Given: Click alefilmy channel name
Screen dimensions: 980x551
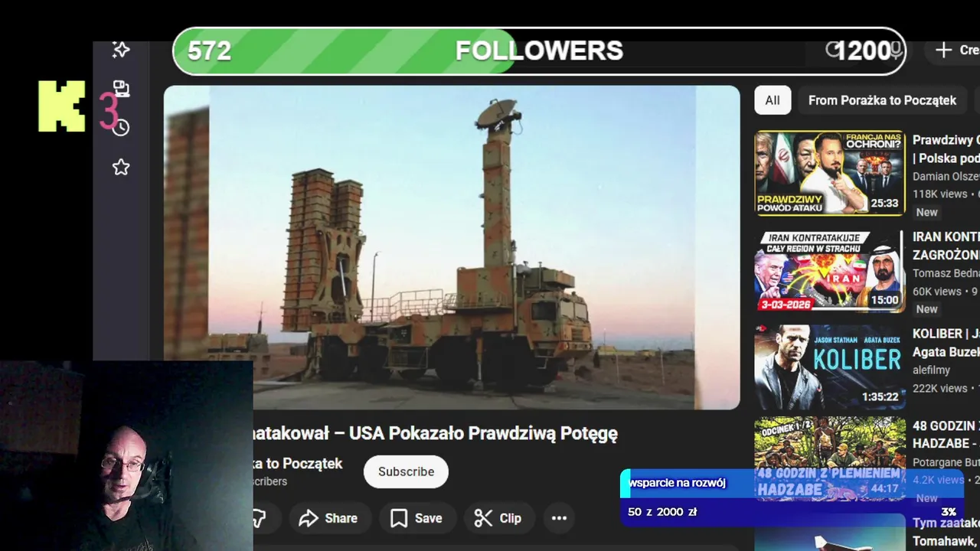Looking at the screenshot, I should pos(931,370).
